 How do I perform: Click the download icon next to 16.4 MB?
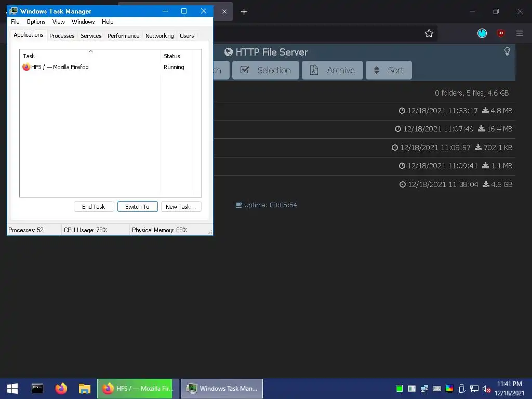tap(482, 129)
